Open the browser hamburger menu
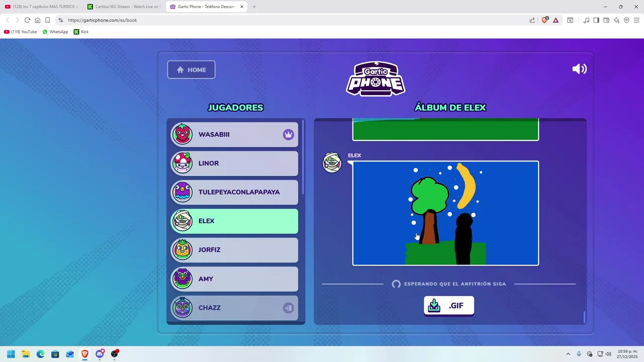Screen dimensions: 644x362 (636, 20)
